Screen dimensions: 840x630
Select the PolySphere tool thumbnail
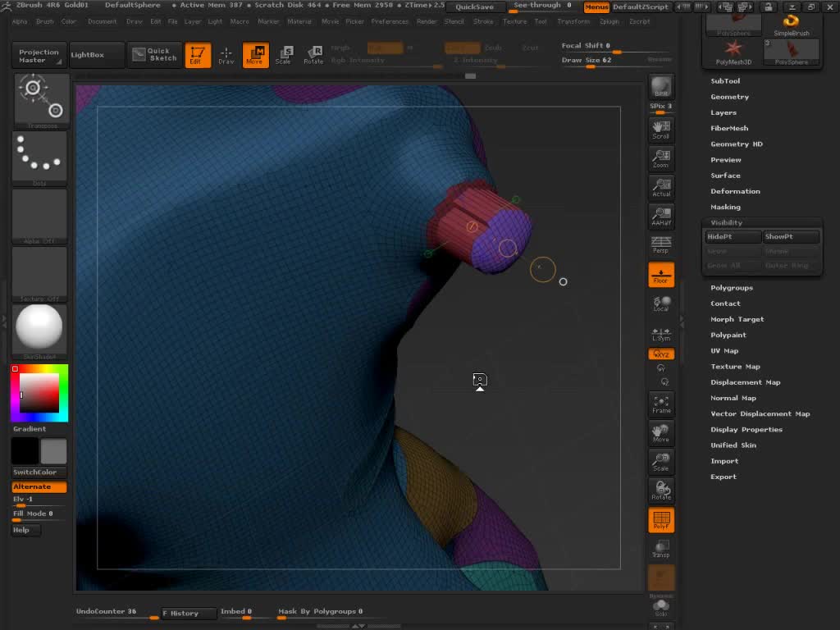[792, 52]
